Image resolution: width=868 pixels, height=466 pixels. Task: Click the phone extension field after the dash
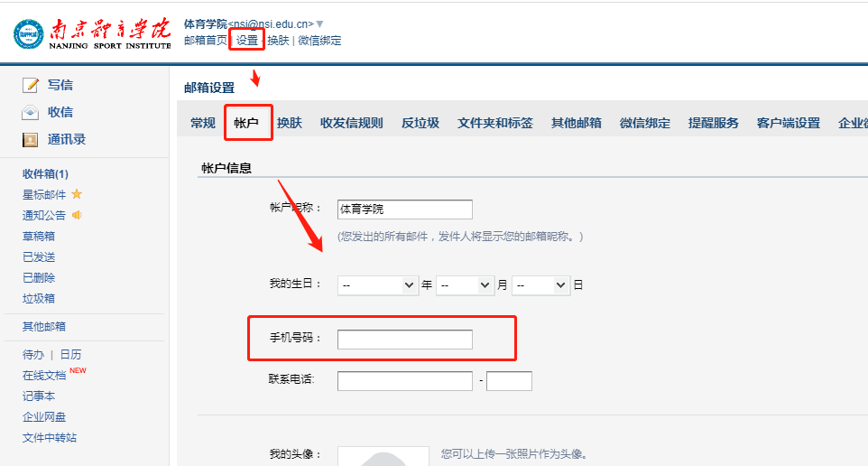509,381
